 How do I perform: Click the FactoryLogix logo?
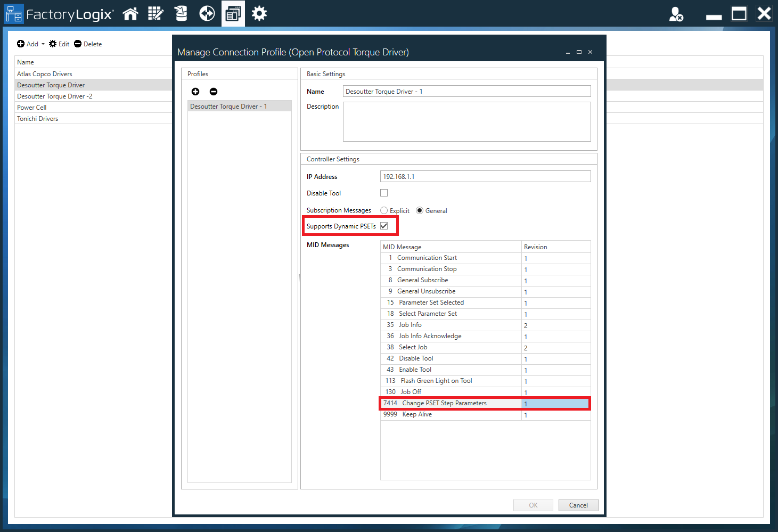coord(59,14)
